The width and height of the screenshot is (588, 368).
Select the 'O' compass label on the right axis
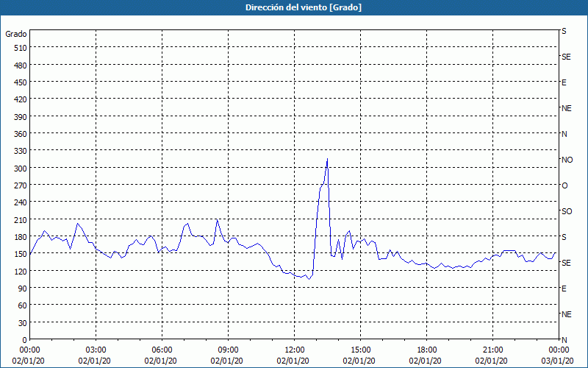pyautogui.click(x=564, y=185)
